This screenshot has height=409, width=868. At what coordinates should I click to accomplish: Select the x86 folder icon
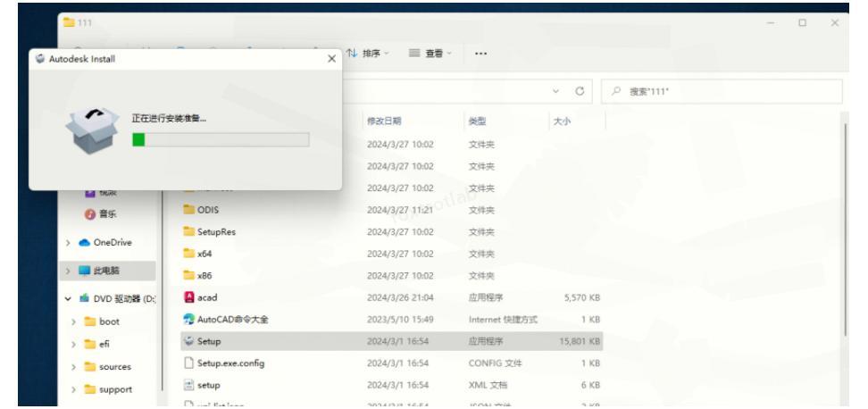[x=188, y=275]
